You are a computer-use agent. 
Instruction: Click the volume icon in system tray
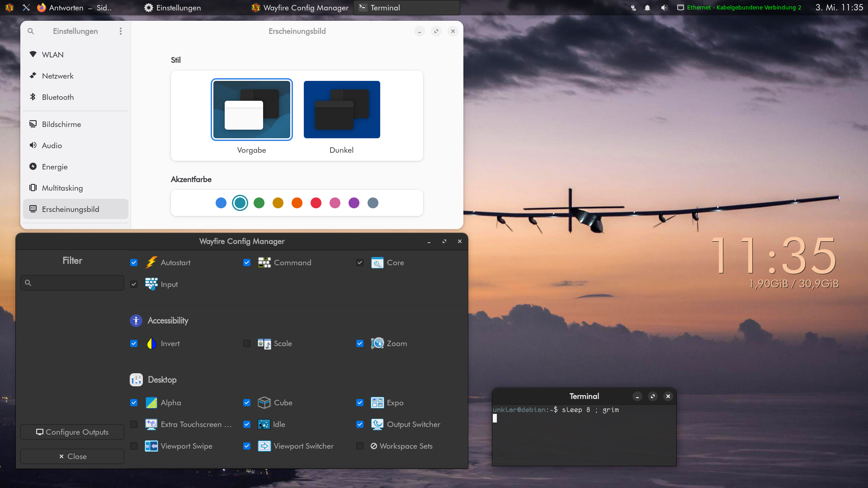point(664,8)
